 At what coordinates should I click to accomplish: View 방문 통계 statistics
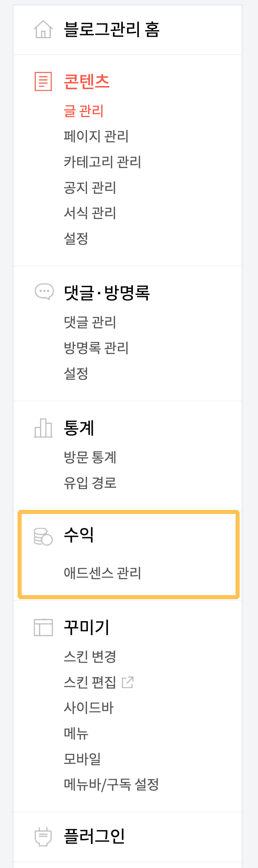90,458
